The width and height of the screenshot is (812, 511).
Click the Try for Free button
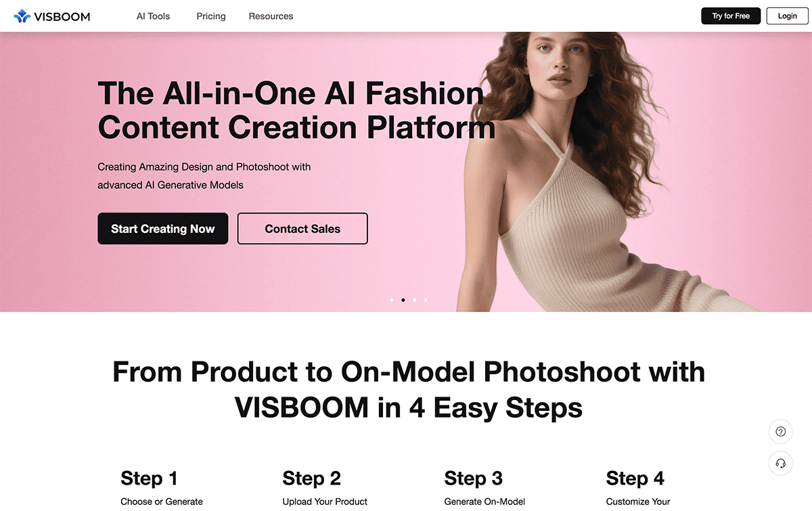pos(731,16)
